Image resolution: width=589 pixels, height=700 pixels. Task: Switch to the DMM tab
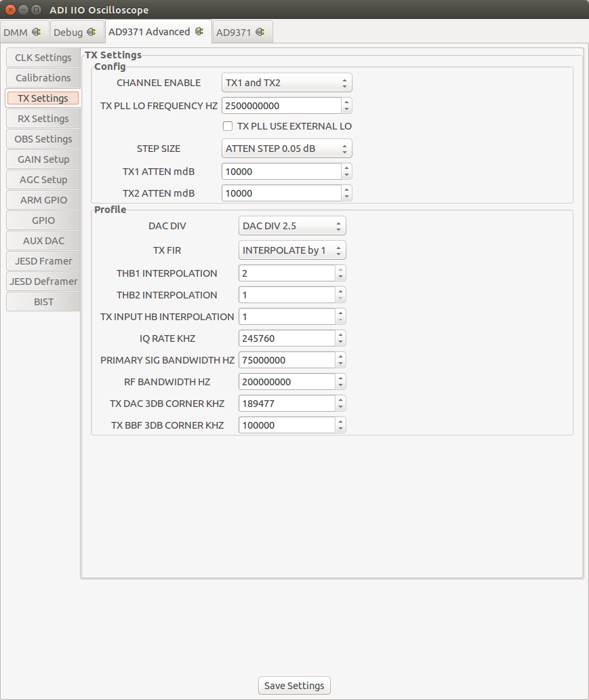[20, 31]
